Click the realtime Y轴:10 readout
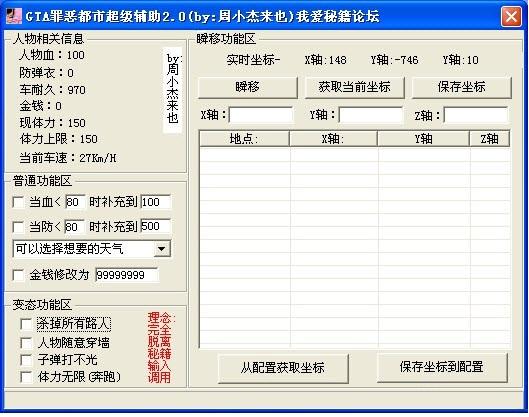Screen dimensions: 529x417 [x=461, y=60]
